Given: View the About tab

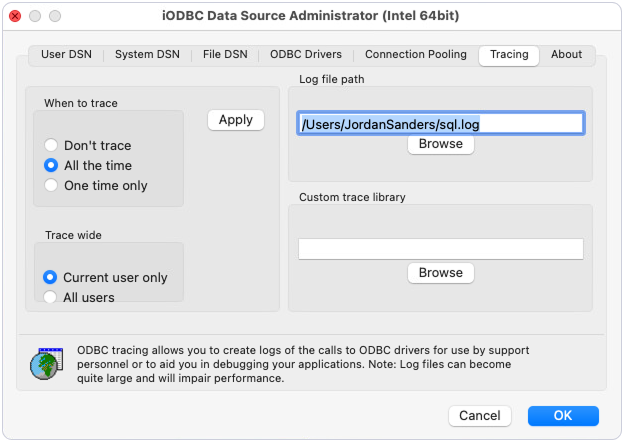Looking at the screenshot, I should click(566, 54).
